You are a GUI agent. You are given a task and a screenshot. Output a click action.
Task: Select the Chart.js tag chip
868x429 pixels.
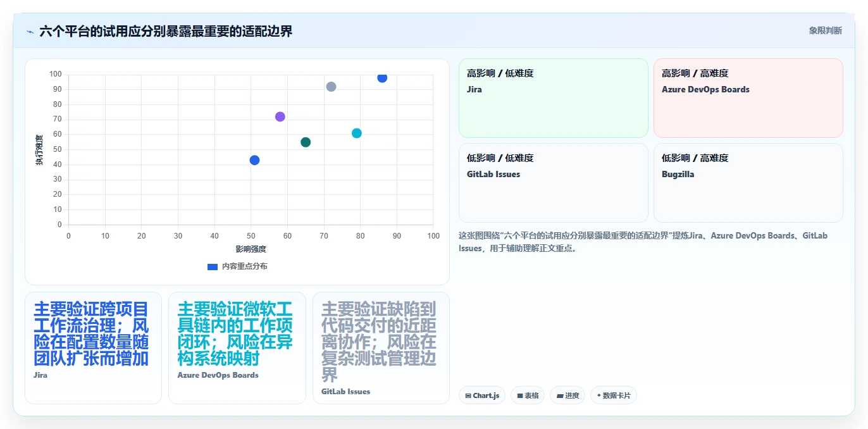coord(482,395)
